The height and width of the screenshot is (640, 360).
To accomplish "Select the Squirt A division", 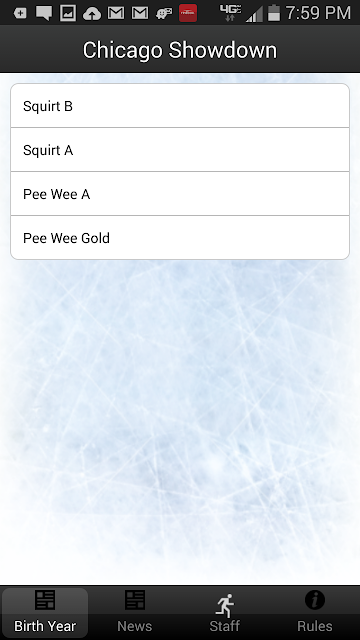I will coord(180,150).
